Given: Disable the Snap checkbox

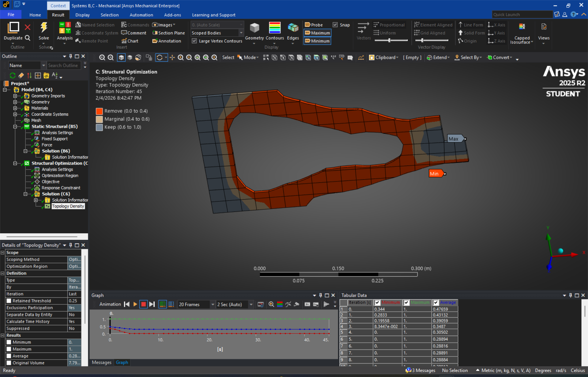Looking at the screenshot, I should point(336,25).
